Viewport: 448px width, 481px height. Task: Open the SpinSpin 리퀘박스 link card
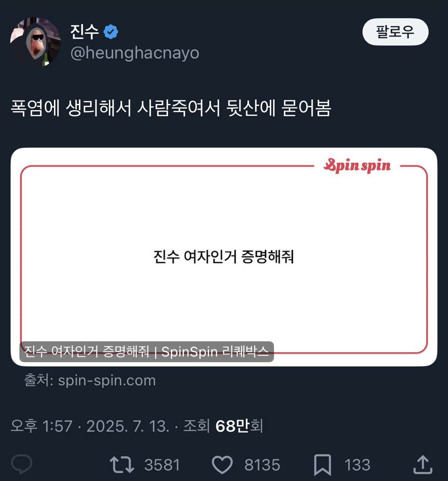[x=224, y=257]
